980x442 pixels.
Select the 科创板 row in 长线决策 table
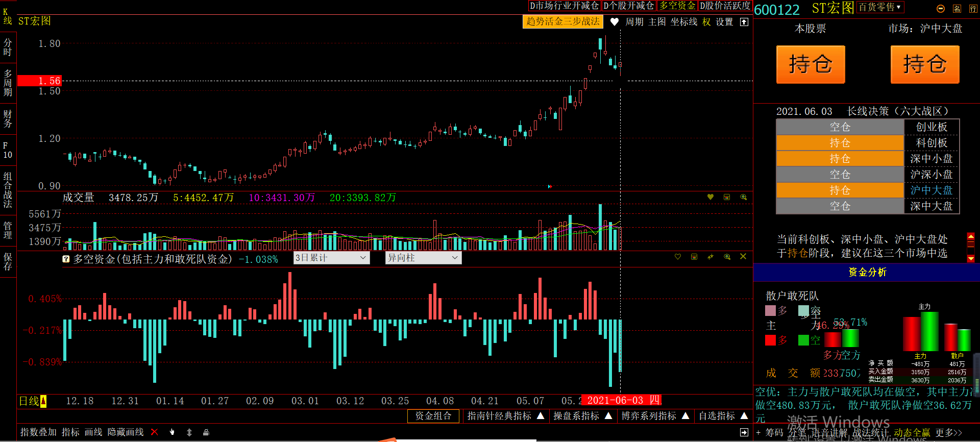[868, 142]
